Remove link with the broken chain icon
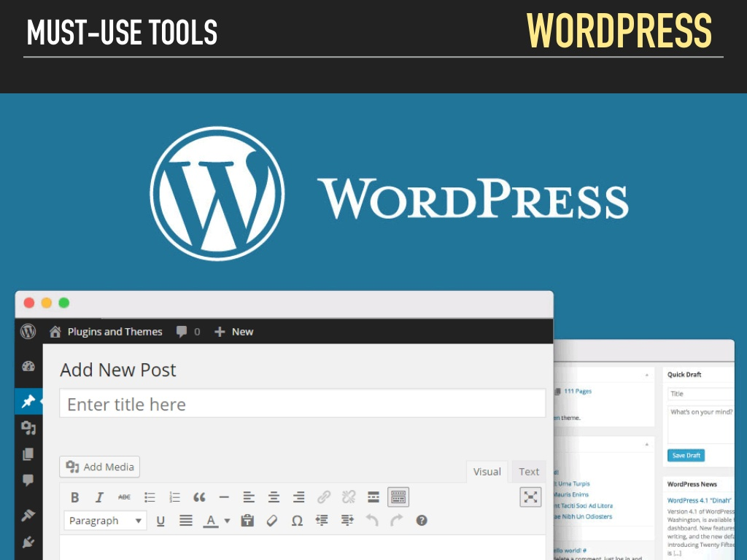This screenshot has width=747, height=560. (x=349, y=497)
